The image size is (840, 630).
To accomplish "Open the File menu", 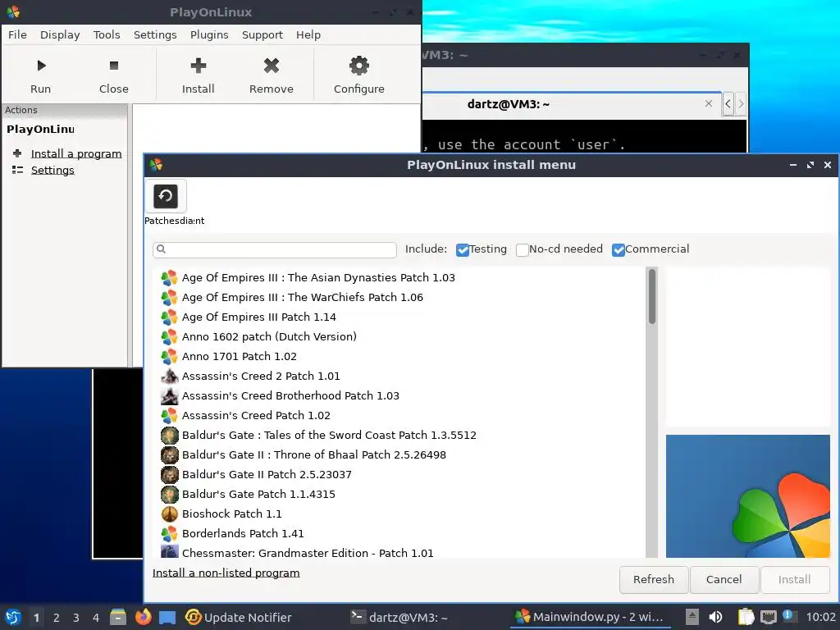I will pyautogui.click(x=17, y=34).
